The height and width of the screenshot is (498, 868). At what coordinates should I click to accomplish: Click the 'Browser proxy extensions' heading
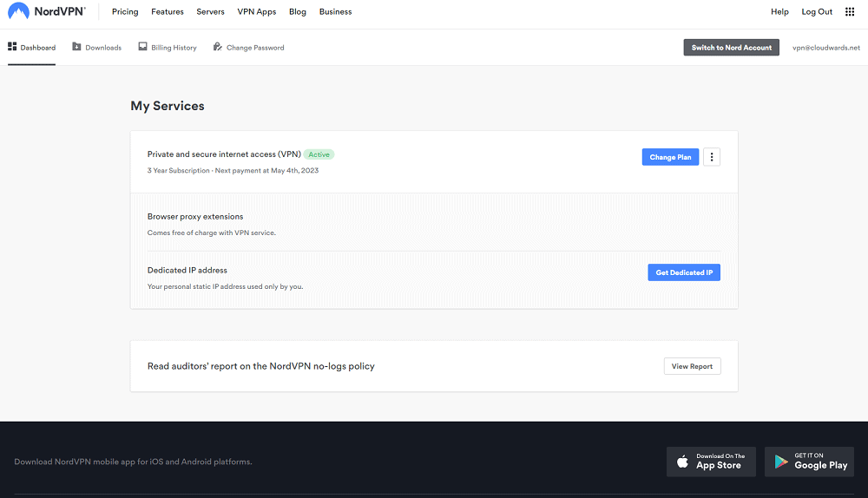click(195, 216)
